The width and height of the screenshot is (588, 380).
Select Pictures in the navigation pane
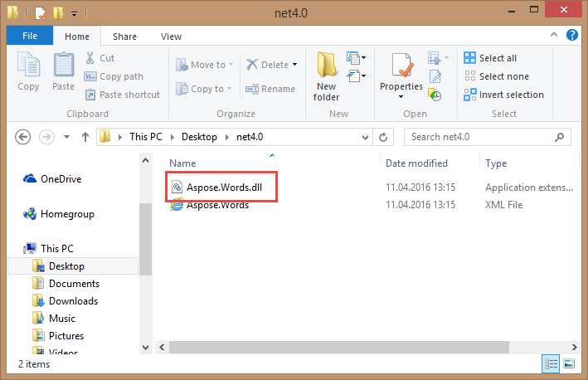click(58, 336)
